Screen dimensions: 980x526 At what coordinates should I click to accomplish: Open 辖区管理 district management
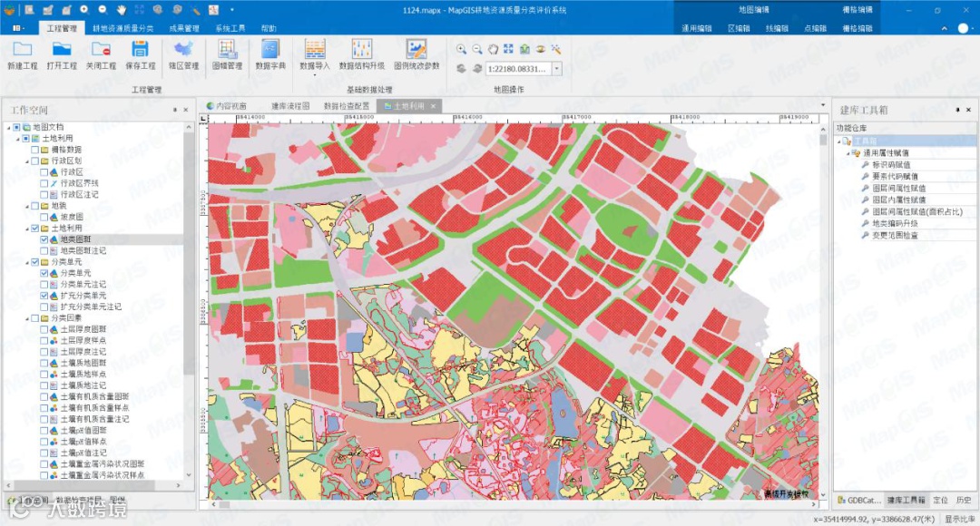(x=183, y=54)
